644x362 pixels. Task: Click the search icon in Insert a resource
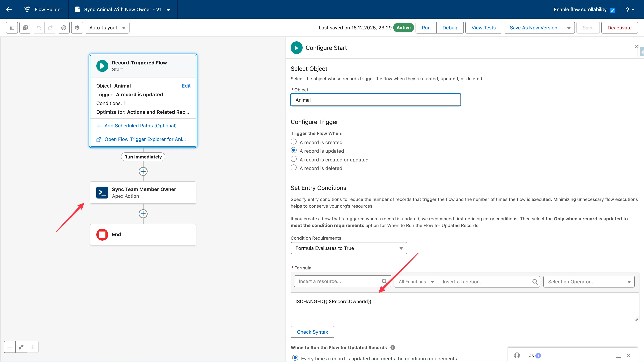pos(384,281)
